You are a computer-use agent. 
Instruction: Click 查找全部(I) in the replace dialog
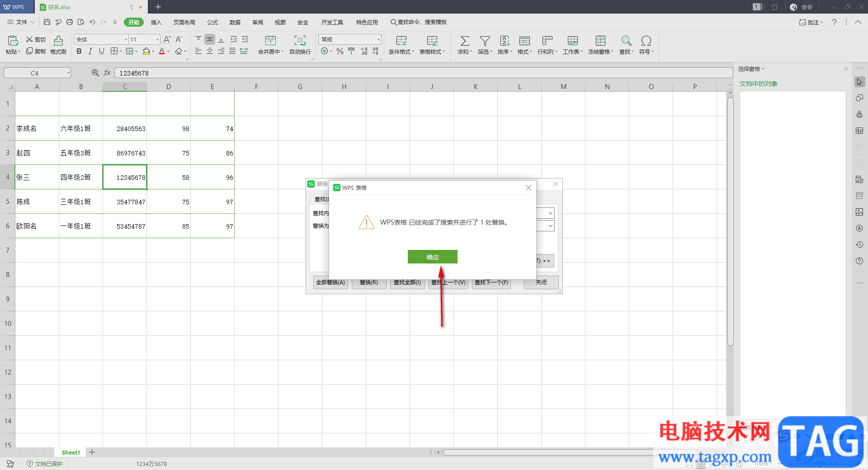[407, 282]
